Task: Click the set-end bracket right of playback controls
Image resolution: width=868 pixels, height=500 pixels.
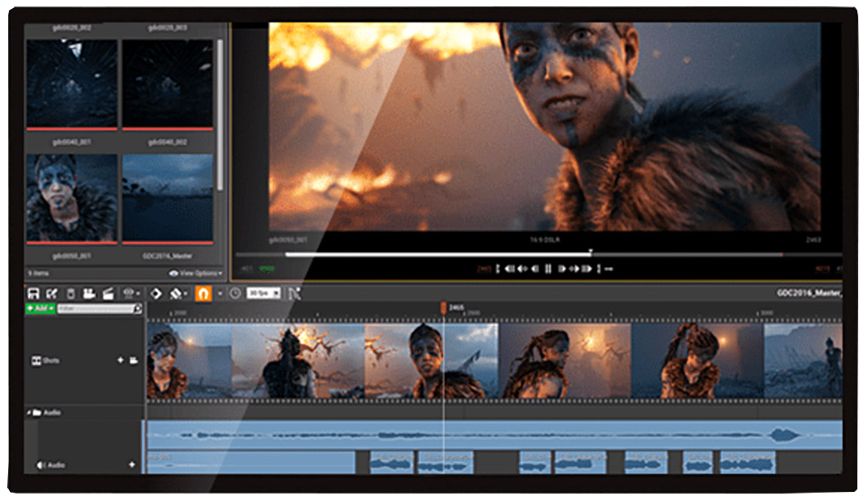Action: coord(599,269)
